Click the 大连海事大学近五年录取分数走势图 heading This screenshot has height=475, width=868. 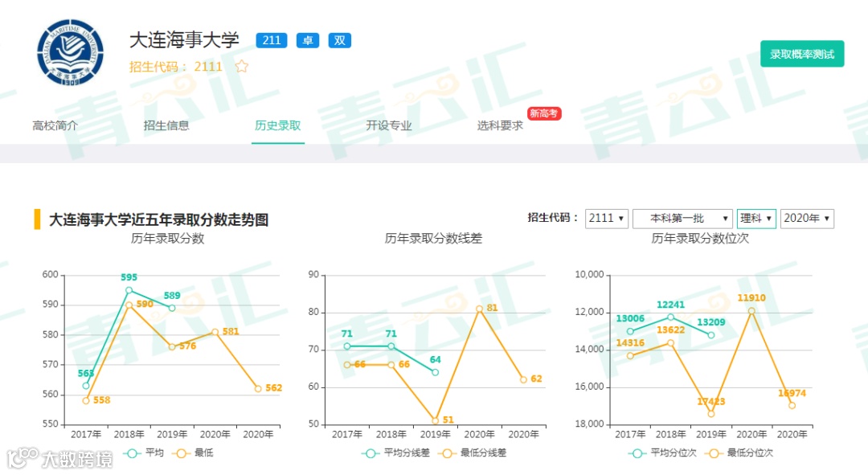point(159,219)
